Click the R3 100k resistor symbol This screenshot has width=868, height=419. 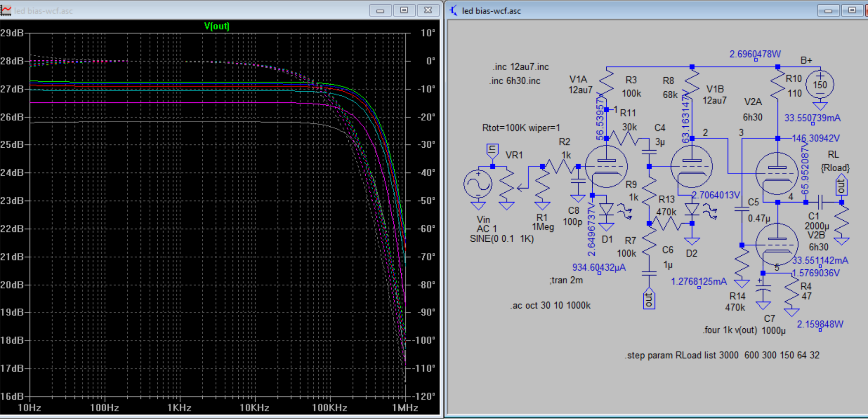point(607,82)
